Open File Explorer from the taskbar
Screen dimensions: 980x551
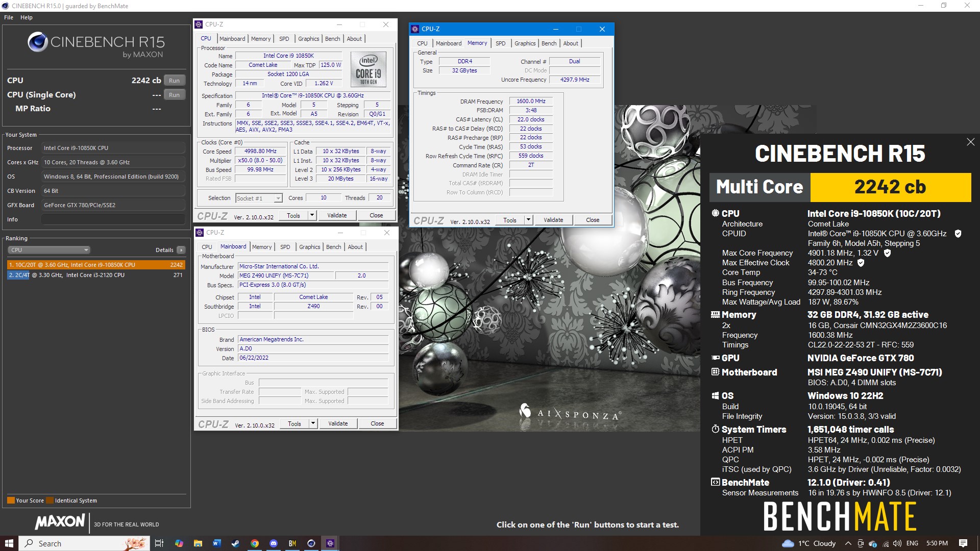(x=198, y=543)
